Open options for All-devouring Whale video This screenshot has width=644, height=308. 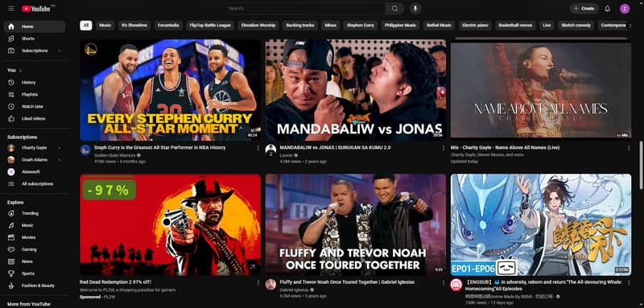(629, 282)
